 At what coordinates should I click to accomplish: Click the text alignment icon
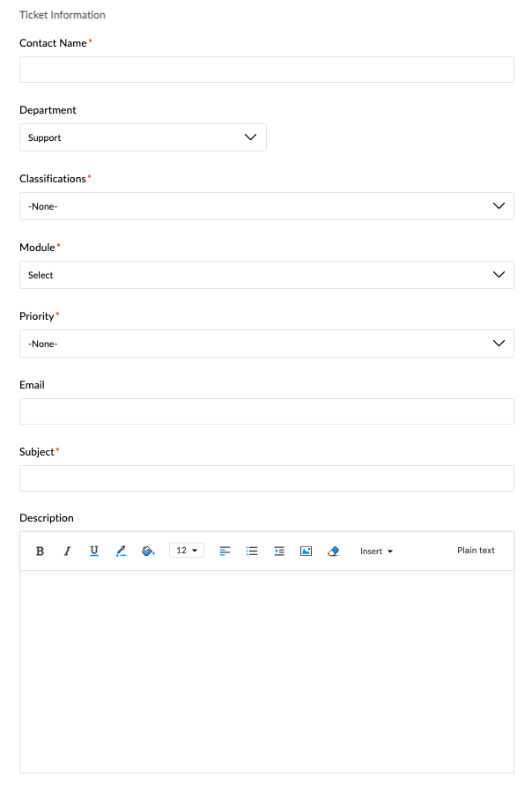tap(225, 551)
